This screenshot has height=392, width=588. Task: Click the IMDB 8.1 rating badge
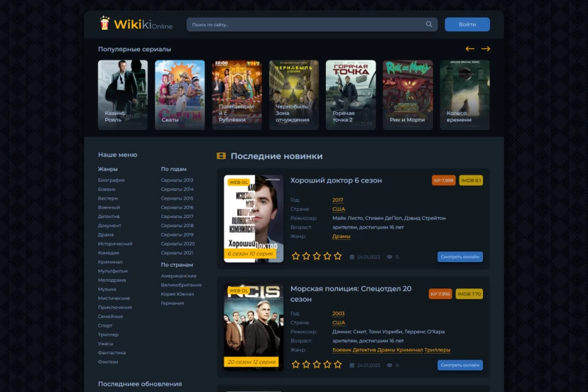[x=471, y=180]
